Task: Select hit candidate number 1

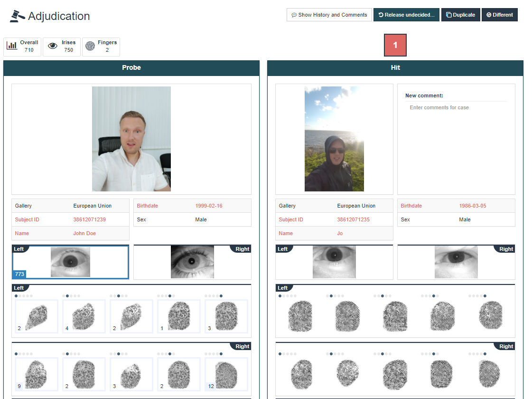Action: [x=395, y=45]
